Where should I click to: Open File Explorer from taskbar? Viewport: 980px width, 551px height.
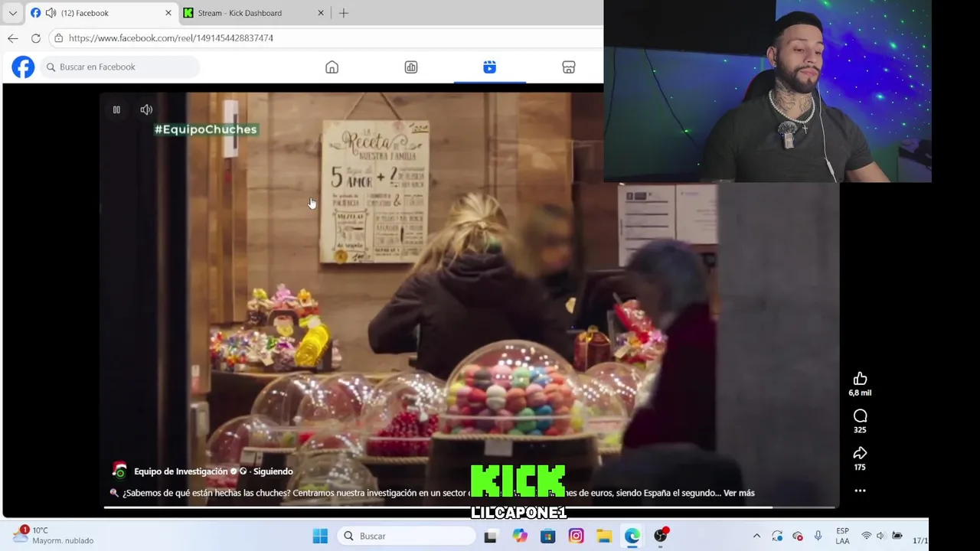604,536
